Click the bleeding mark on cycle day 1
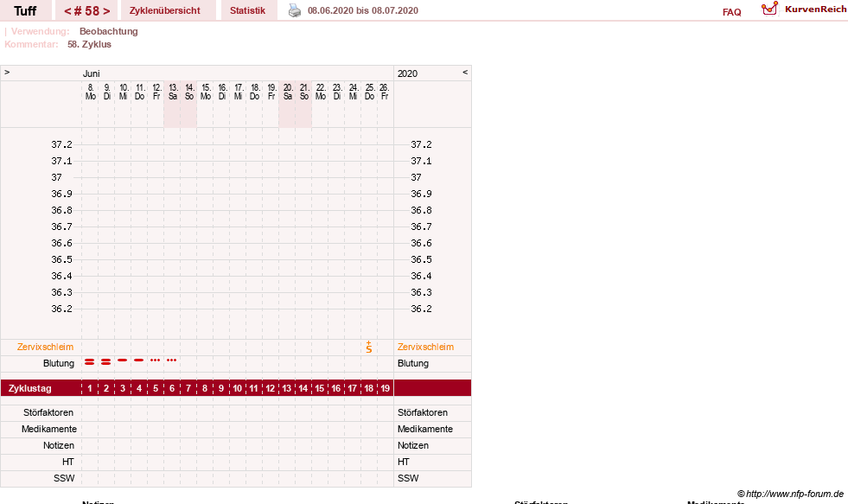 pyautogui.click(x=90, y=361)
